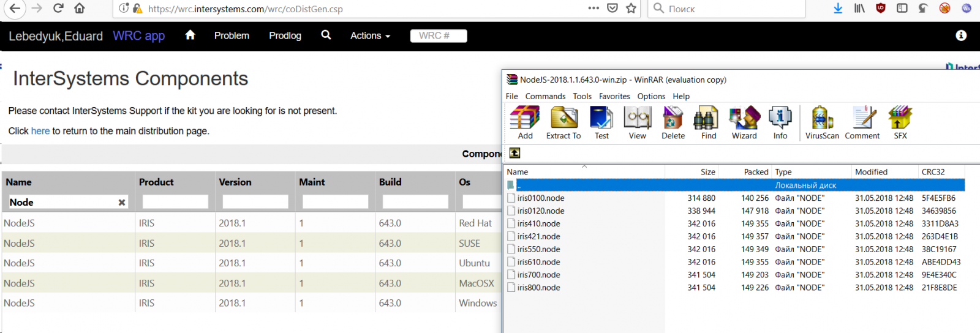Open the browser downloads arrow icon
This screenshot has height=333, width=980.
(838, 8)
